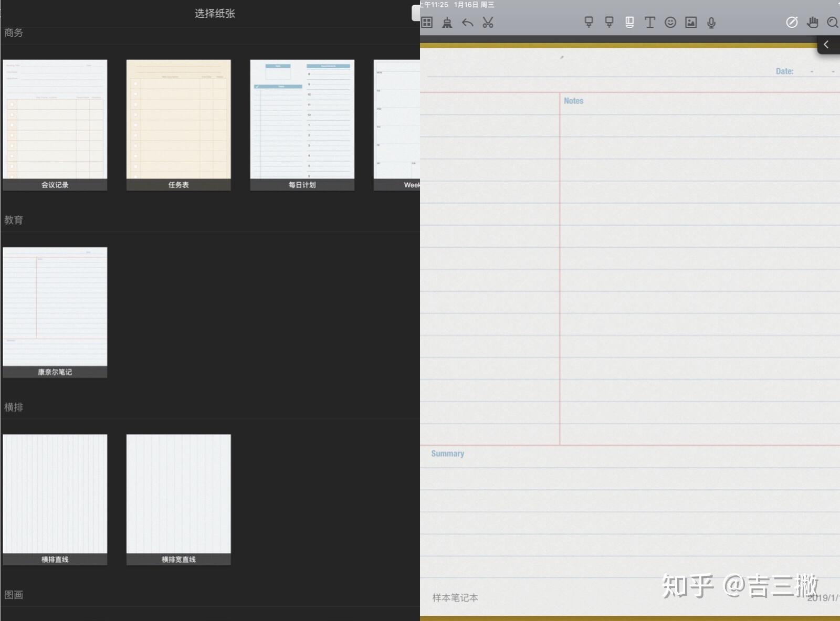Toggle the circled pen mode icon
The height and width of the screenshot is (621, 840).
[792, 23]
